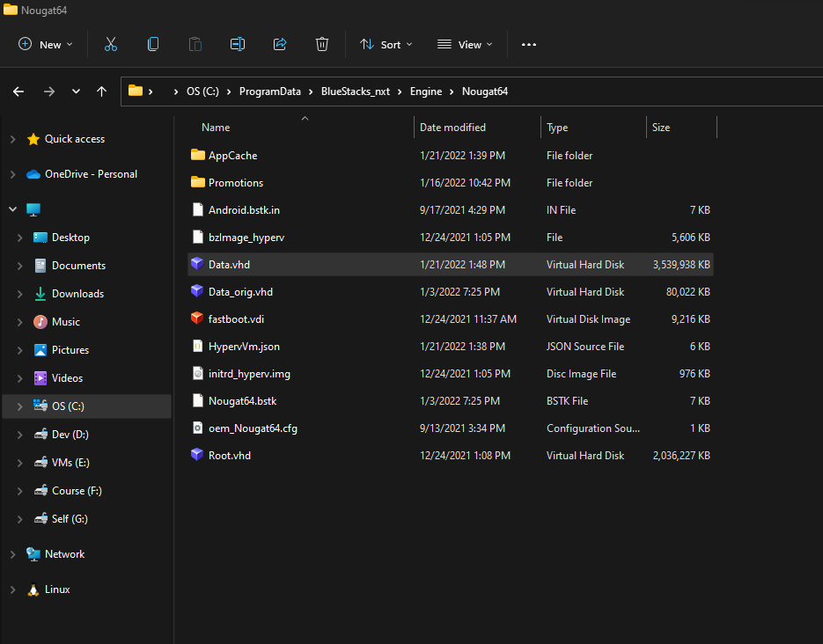
Task: Select the bzImage_hyperv file
Action: 451,237
